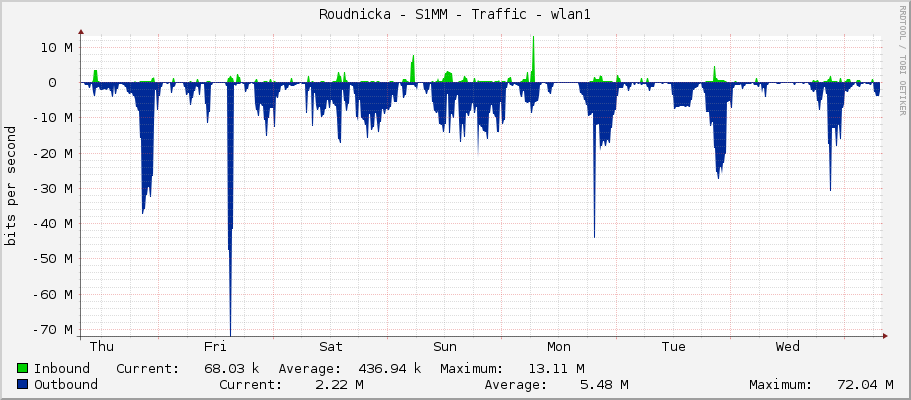
Task: Click the outbound average value '5.48 M'
Action: pyautogui.click(x=604, y=384)
